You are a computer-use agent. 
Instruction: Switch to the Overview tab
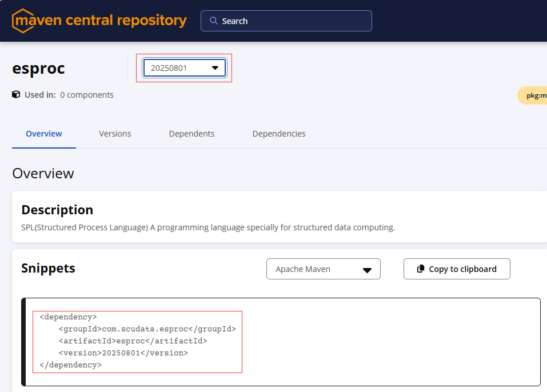(x=44, y=134)
